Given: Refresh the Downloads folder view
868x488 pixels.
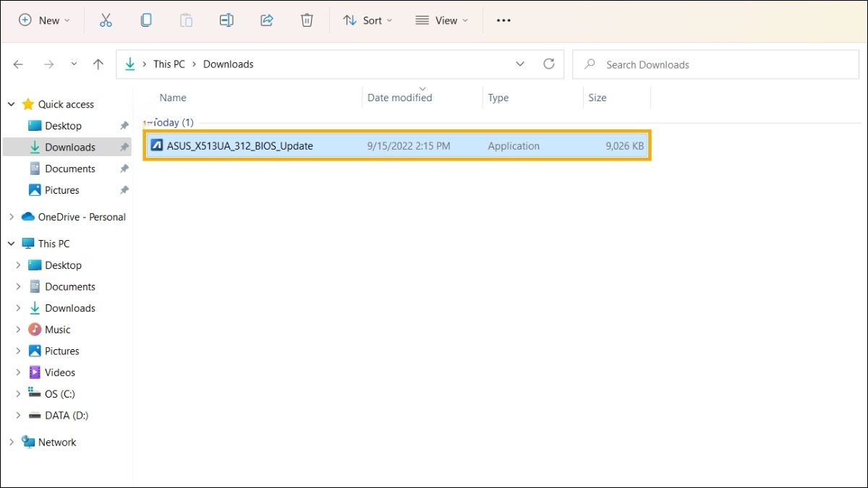Looking at the screenshot, I should [x=549, y=64].
